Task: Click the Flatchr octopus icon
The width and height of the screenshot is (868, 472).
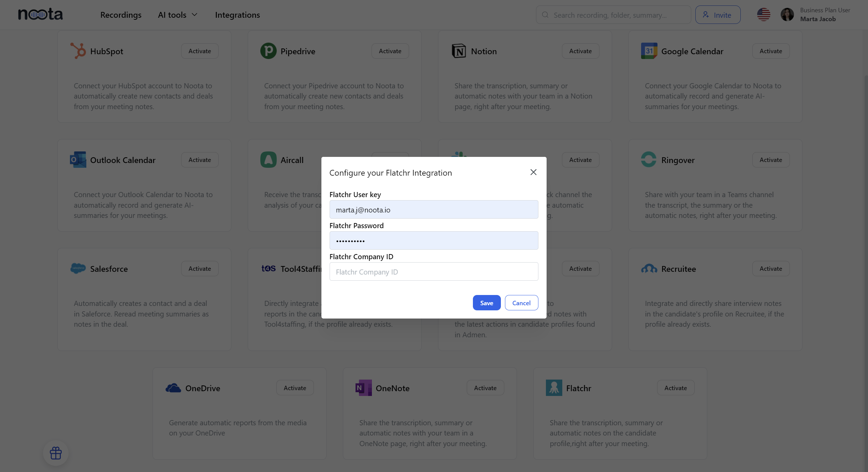Action: point(554,388)
